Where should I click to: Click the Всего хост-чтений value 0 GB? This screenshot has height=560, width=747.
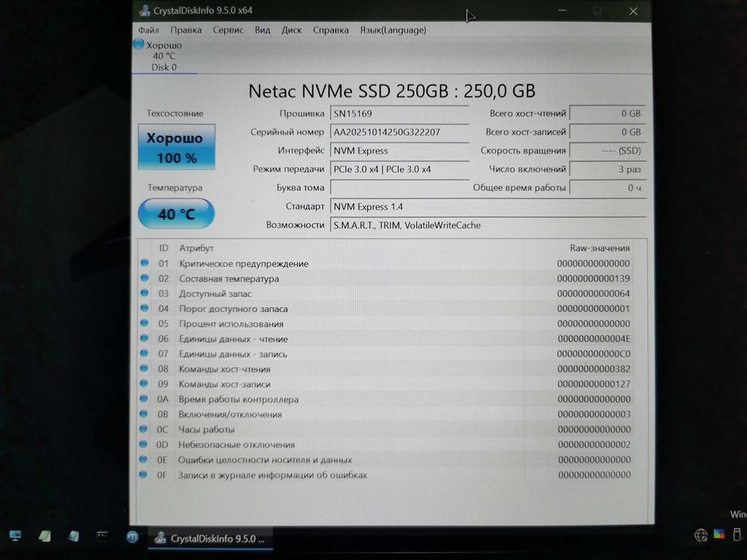click(x=608, y=114)
